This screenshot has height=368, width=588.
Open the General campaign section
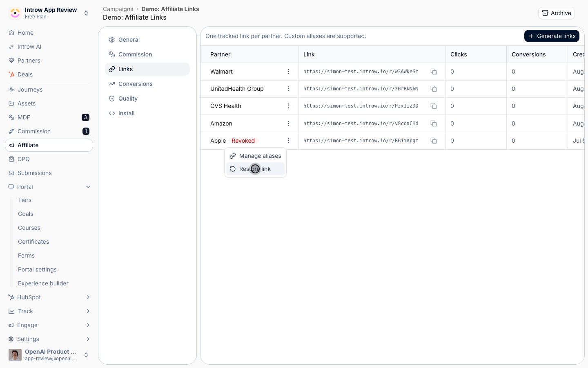pos(147,40)
